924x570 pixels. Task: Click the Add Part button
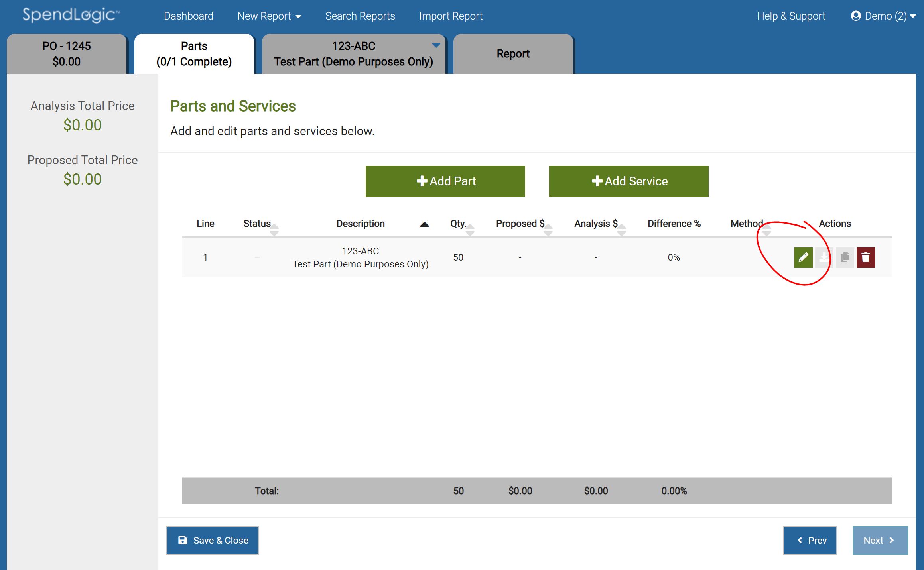445,181
